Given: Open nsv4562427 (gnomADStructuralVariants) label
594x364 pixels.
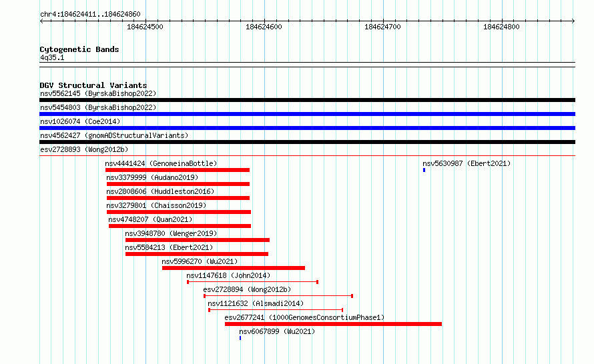Looking at the screenshot, I should point(114,135).
